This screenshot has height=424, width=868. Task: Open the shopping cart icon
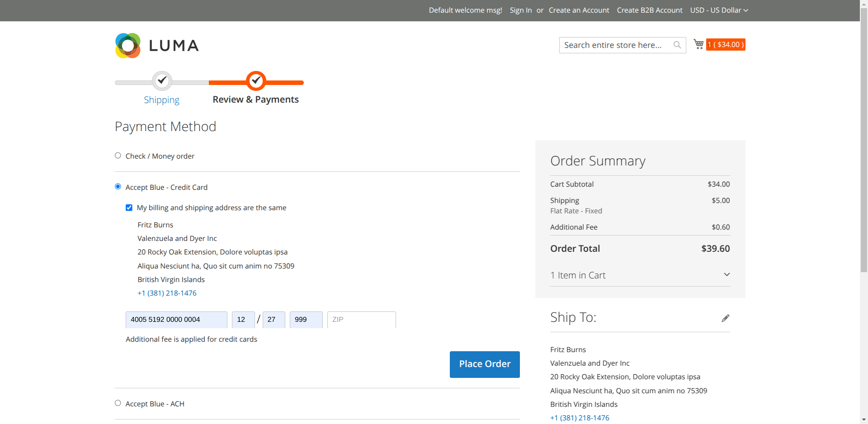click(x=698, y=44)
